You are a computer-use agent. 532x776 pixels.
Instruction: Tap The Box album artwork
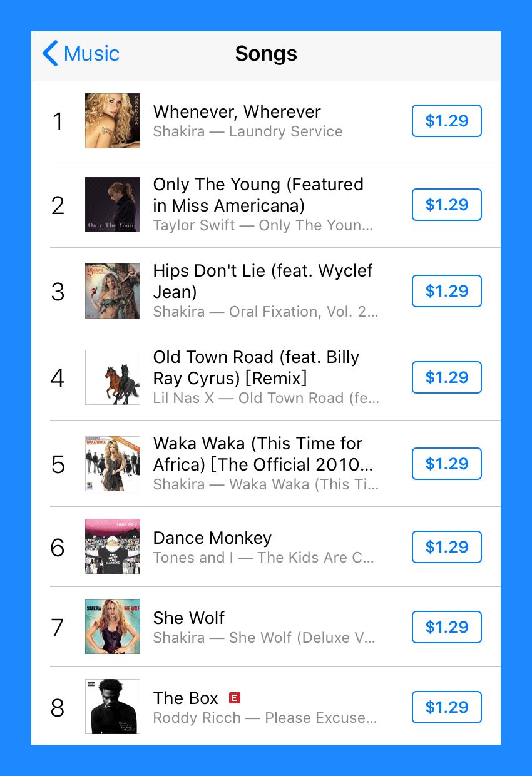[x=113, y=707]
